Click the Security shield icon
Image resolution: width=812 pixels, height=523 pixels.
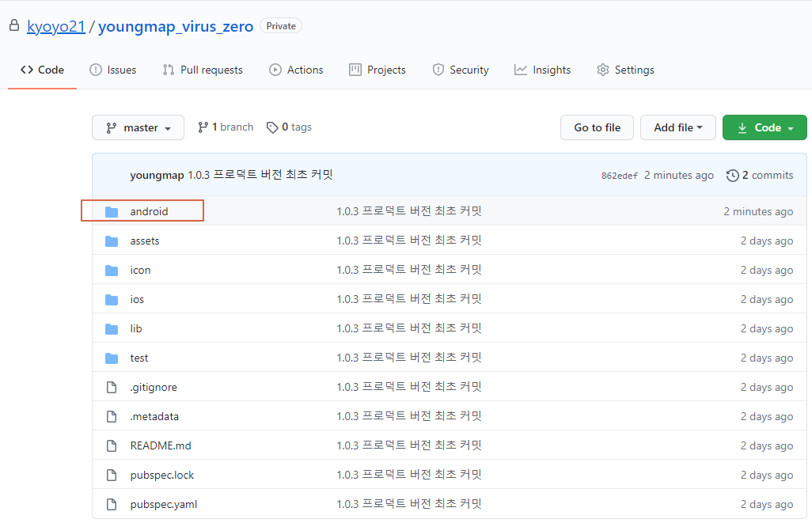pyautogui.click(x=438, y=70)
